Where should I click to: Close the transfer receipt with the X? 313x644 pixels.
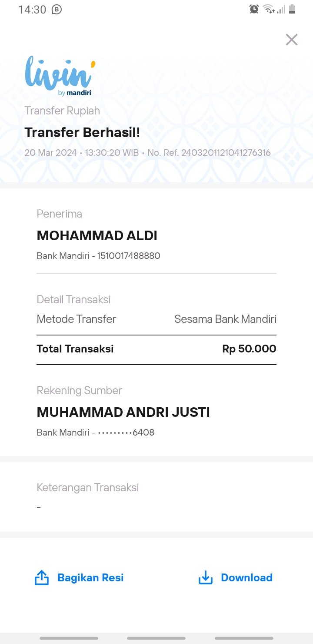point(291,40)
